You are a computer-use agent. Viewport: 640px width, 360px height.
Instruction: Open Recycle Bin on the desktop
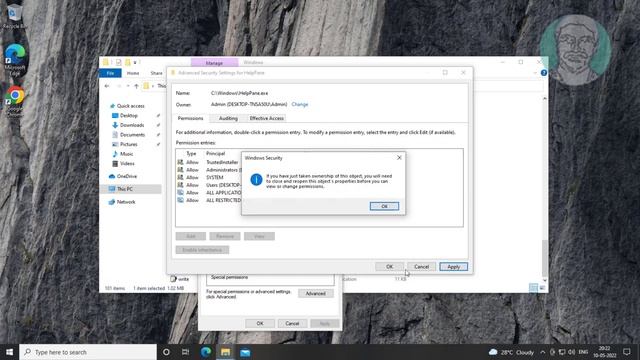tap(15, 16)
